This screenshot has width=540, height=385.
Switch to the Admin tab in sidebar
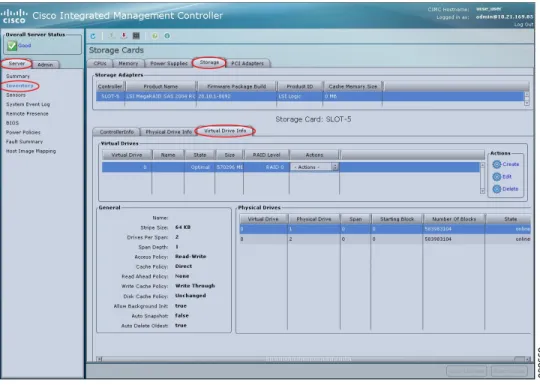[45, 65]
